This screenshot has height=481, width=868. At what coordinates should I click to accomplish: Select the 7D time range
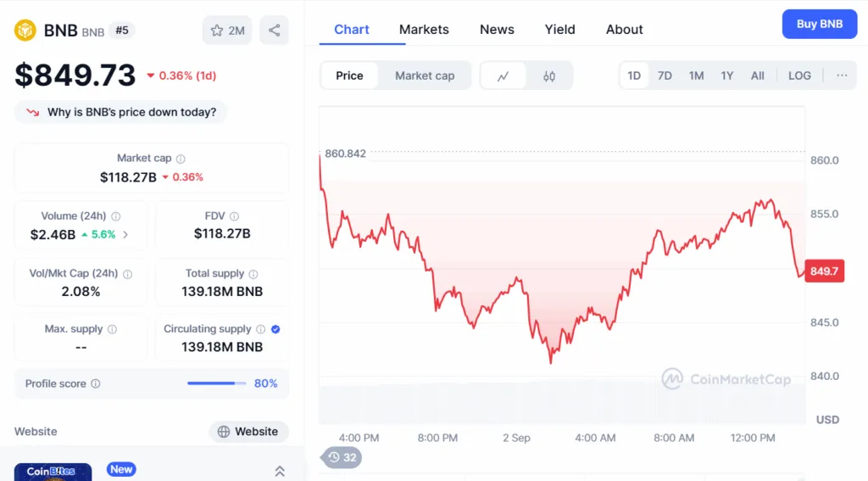[x=665, y=76]
